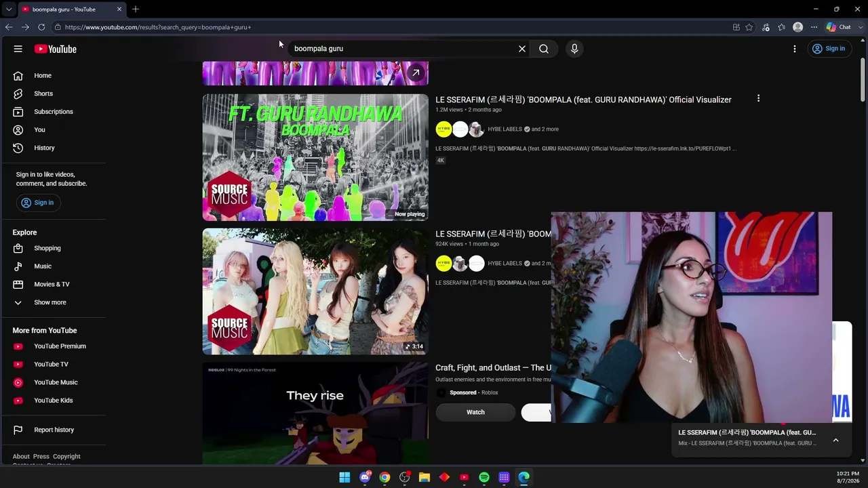Open more actions for Official Visualizer video
This screenshot has width=868, height=488.
(758, 99)
